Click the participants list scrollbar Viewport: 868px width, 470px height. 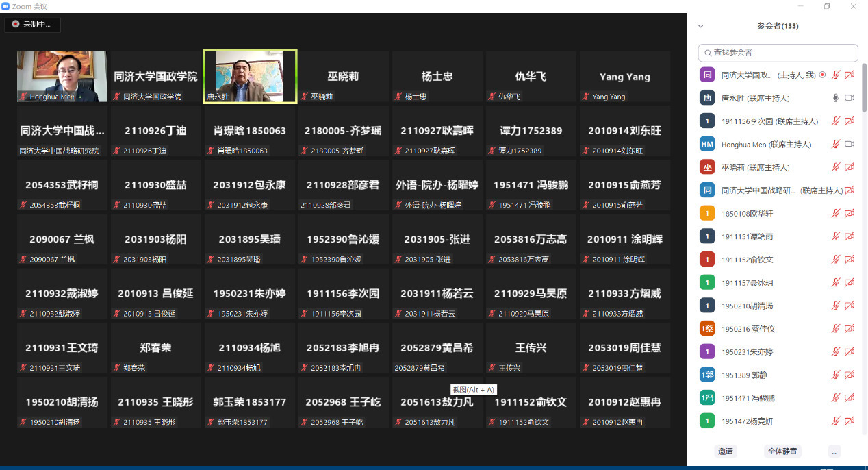tap(864, 89)
